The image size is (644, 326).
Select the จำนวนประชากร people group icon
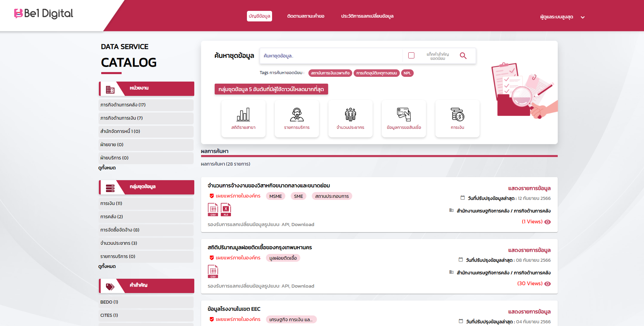tap(350, 115)
